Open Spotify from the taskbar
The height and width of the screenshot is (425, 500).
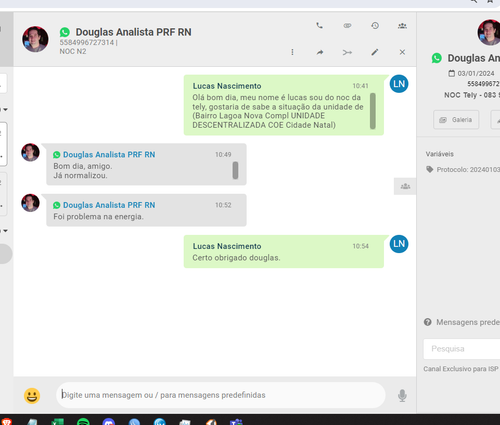point(83,422)
